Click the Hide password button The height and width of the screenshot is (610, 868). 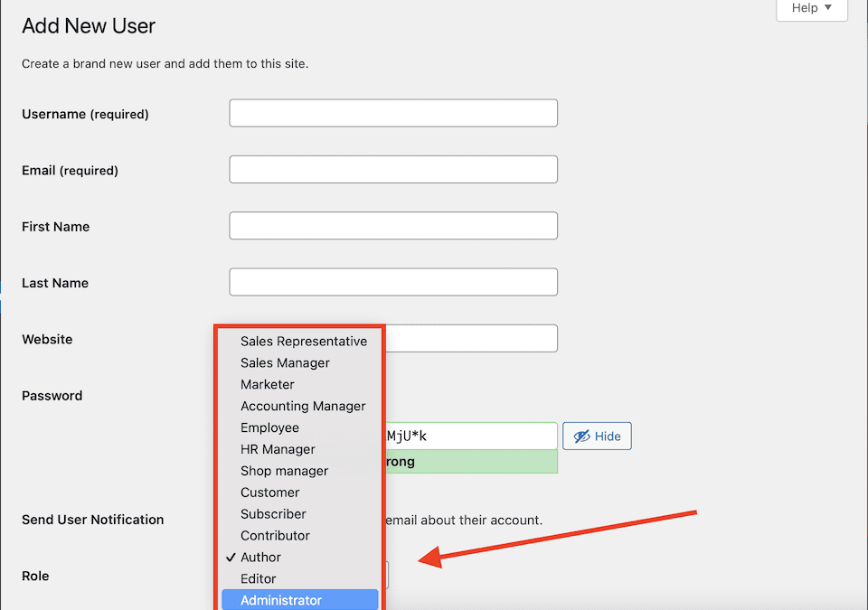point(597,436)
